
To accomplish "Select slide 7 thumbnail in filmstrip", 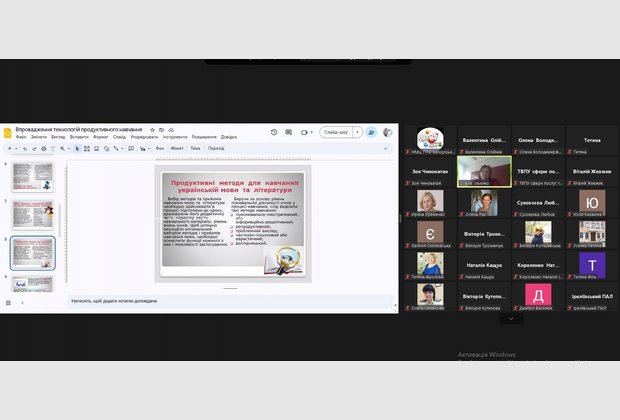I will (33, 214).
